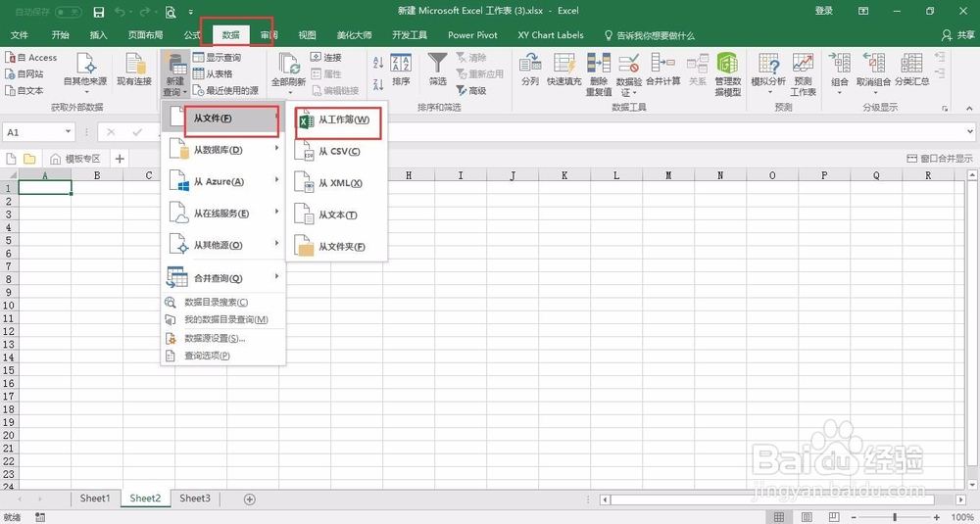Viewport: 980px width, 524px height.
Task: Select the 从文件(F) menu entry
Action: click(223, 119)
